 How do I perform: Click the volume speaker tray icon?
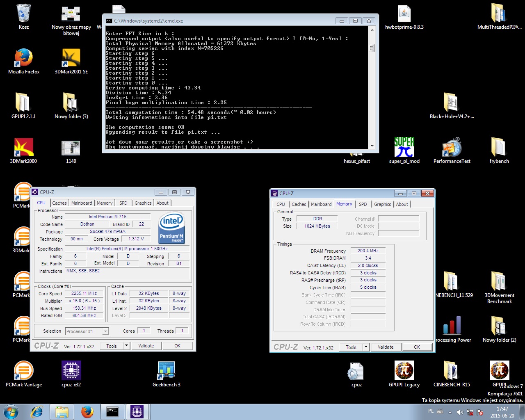click(460, 412)
